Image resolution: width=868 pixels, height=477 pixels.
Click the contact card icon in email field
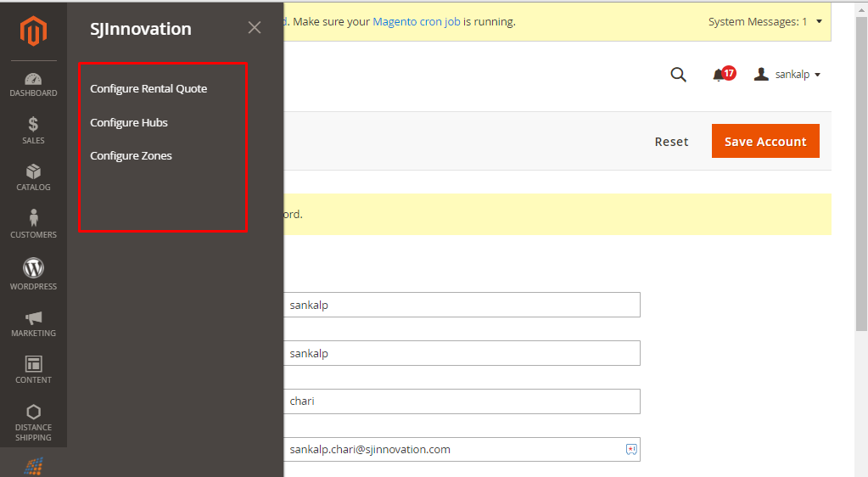[631, 449]
